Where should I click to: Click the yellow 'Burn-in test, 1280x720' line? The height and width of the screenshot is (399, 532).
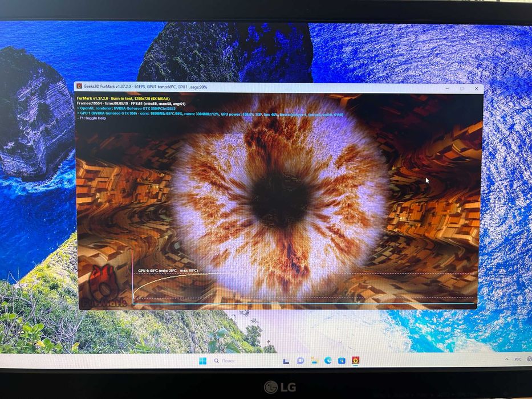coord(123,99)
